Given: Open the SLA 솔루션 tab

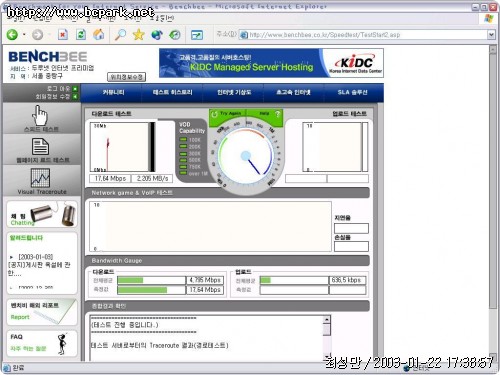Looking at the screenshot, I should (x=352, y=92).
